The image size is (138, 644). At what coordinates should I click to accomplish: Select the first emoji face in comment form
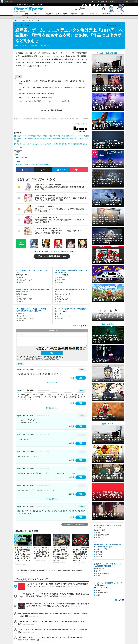tap(37, 349)
